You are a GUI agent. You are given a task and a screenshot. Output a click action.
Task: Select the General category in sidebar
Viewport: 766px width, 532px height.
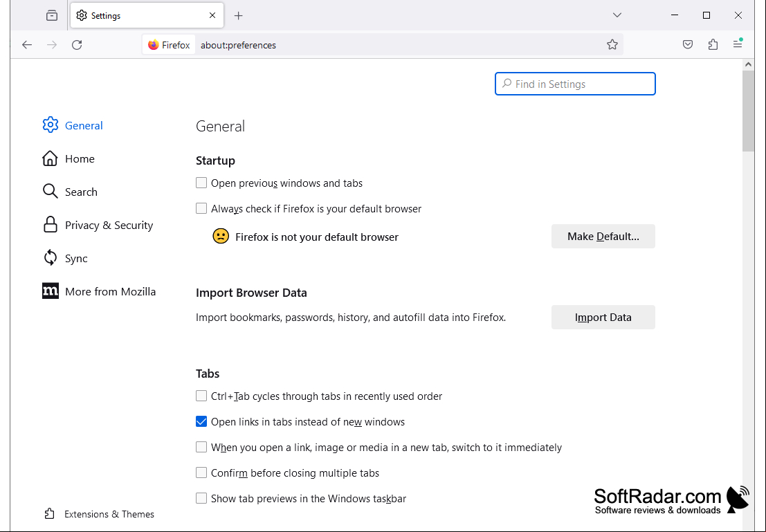73,125
